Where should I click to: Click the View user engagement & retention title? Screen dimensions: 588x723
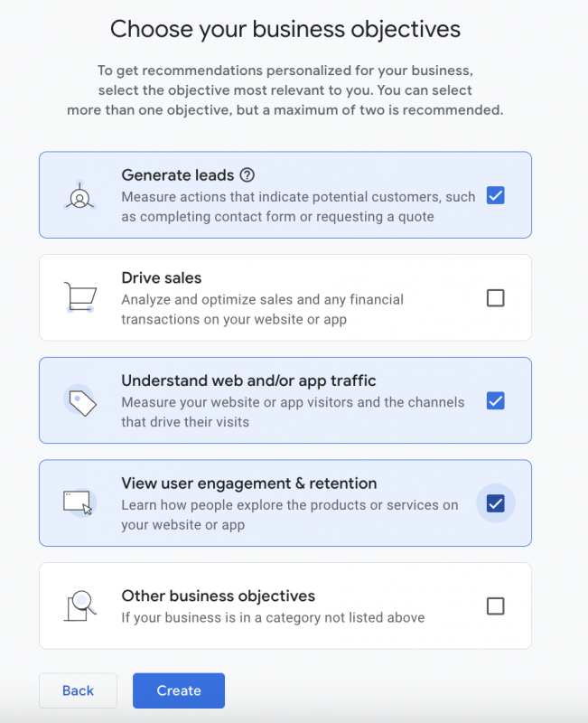tap(249, 484)
